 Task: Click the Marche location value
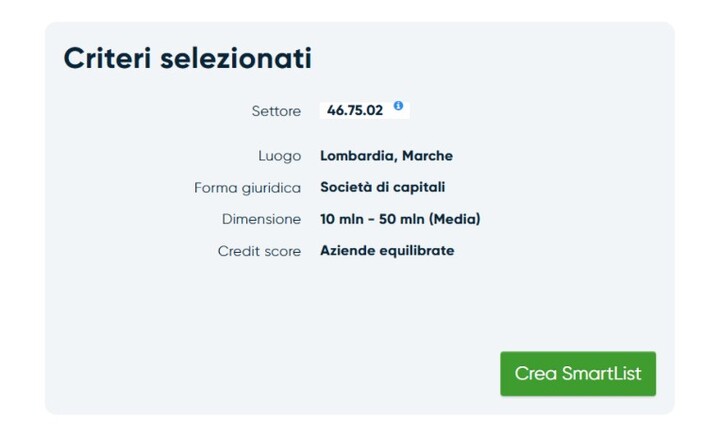[428, 156]
